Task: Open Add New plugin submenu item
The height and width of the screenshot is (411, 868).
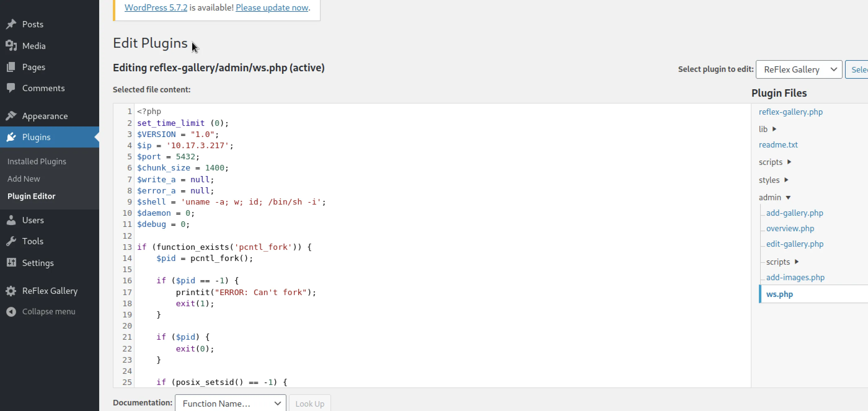Action: coord(24,179)
